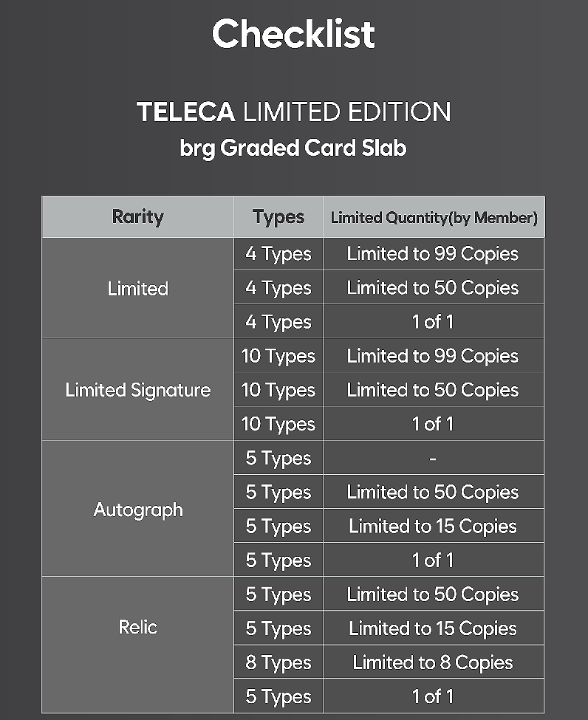Screen dimensions: 588x720
Task: Click Limited to 15 Copies in Autograph
Action: pyautogui.click(x=434, y=526)
